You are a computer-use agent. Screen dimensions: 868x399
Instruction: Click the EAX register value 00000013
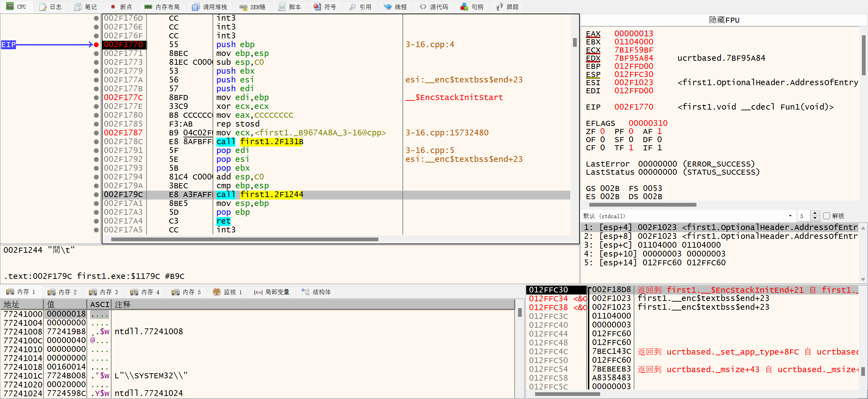[x=633, y=34]
